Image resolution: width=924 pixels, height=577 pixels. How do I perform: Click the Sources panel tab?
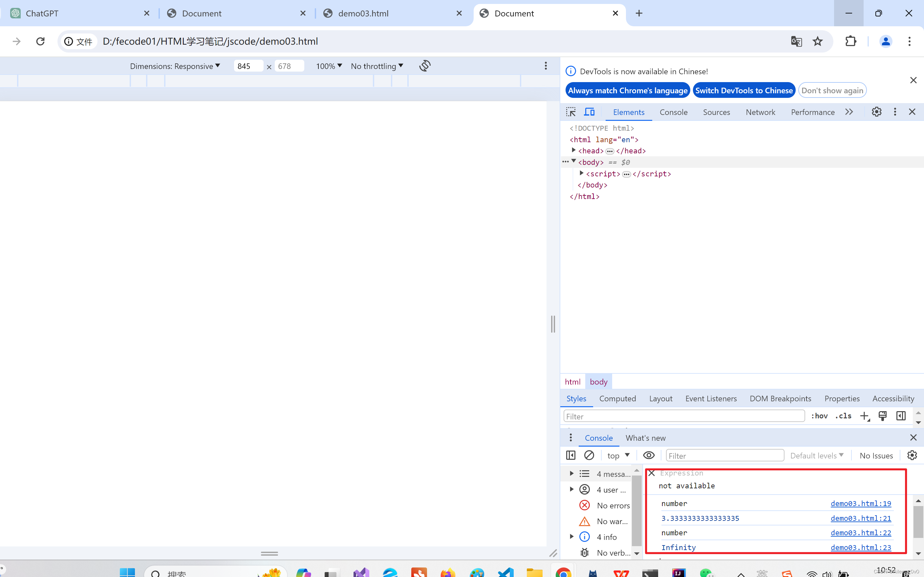[x=717, y=112]
